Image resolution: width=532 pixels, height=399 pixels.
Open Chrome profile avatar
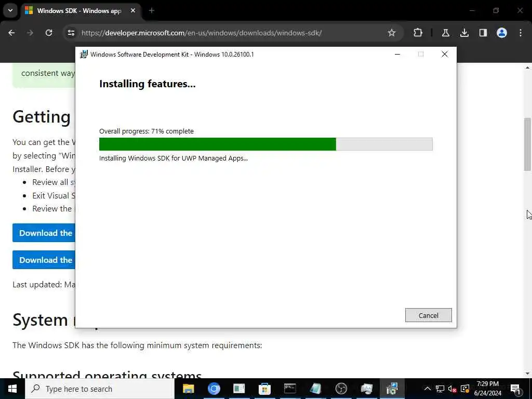502,33
